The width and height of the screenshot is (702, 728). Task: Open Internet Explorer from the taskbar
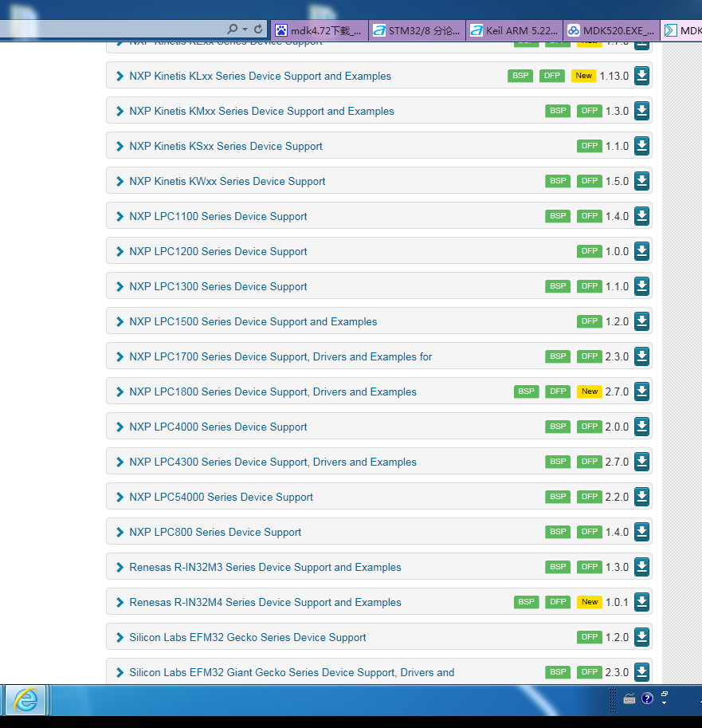25,700
